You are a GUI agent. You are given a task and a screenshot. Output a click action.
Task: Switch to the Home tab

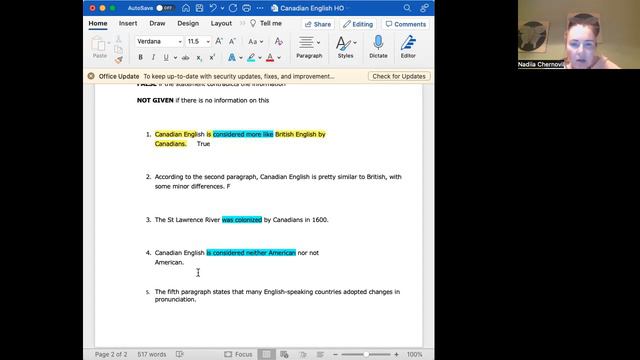(x=98, y=24)
